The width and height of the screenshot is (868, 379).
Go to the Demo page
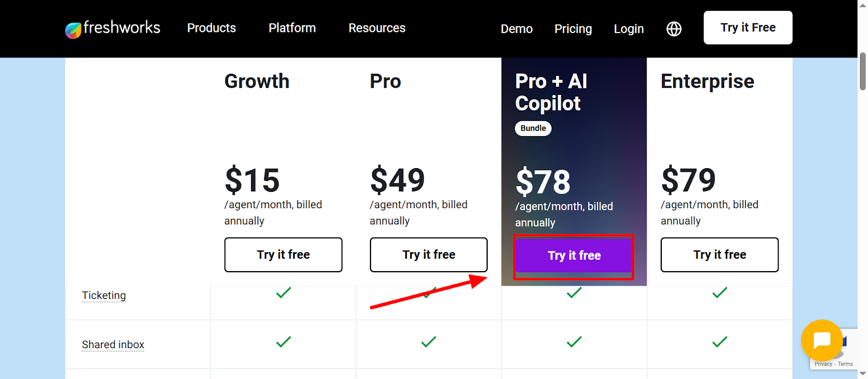click(516, 29)
